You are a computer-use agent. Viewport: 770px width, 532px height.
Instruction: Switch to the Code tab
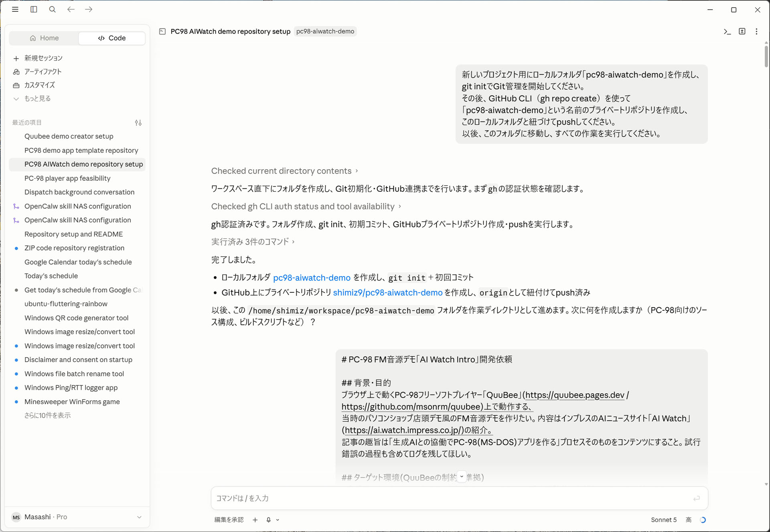[111, 38]
